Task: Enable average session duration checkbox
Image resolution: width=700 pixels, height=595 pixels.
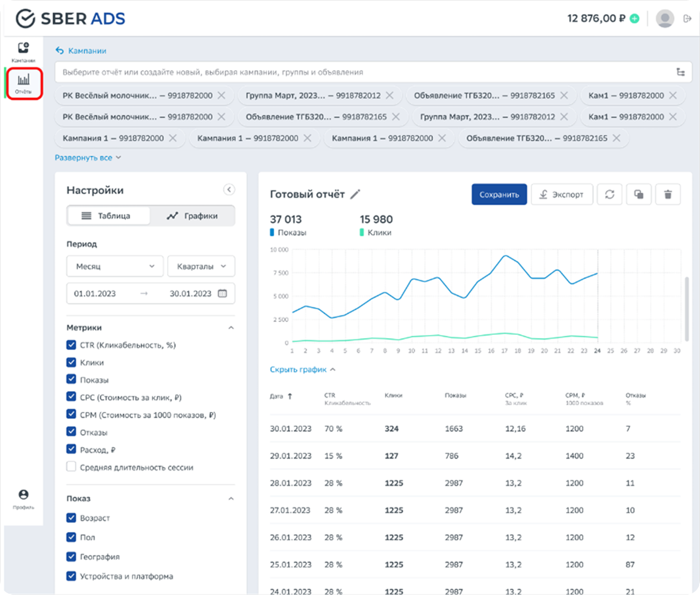Action: (71, 467)
